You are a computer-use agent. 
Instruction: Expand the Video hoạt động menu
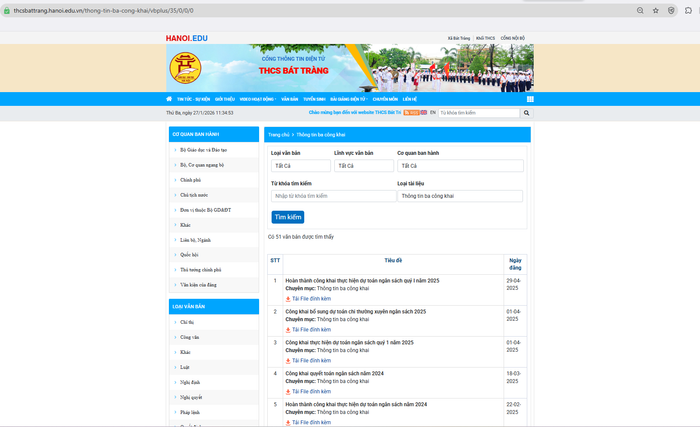(x=258, y=99)
